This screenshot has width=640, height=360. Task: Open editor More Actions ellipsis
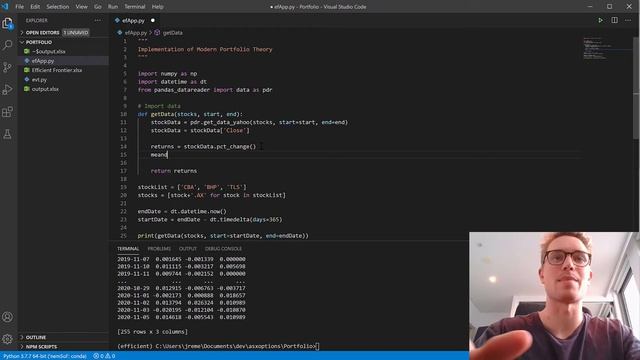(x=628, y=20)
